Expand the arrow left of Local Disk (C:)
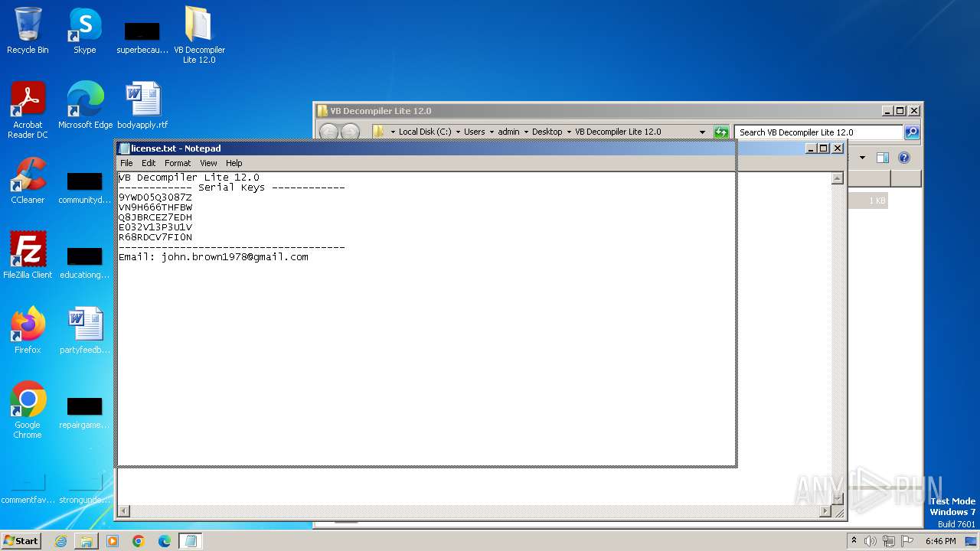This screenshot has height=551, width=980. pyautogui.click(x=393, y=132)
